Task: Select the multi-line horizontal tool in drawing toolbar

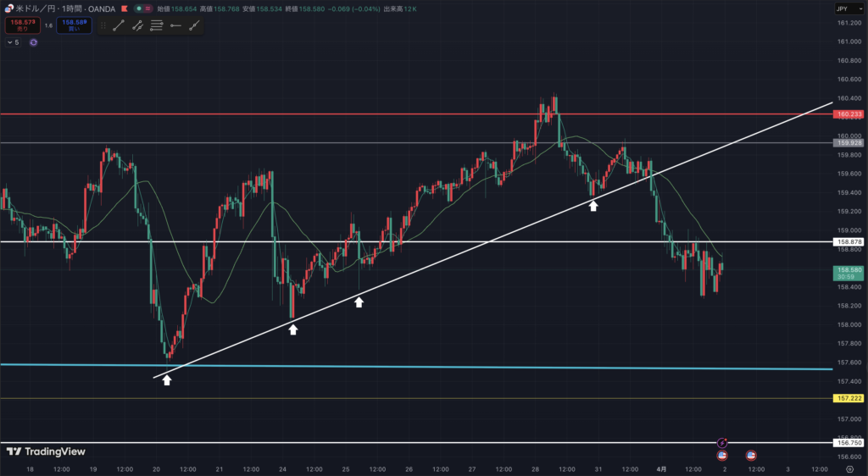Action: point(157,25)
